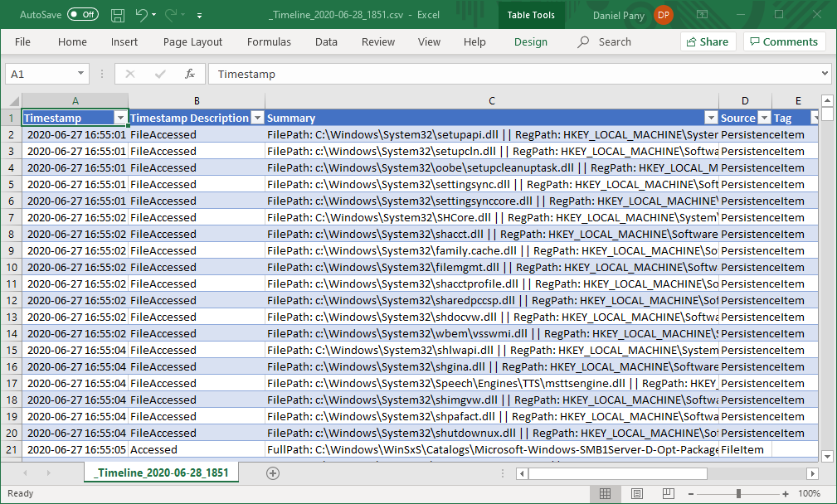Click the Enter checkmark formula bar icon
This screenshot has width=837, height=504.
pyautogui.click(x=159, y=74)
